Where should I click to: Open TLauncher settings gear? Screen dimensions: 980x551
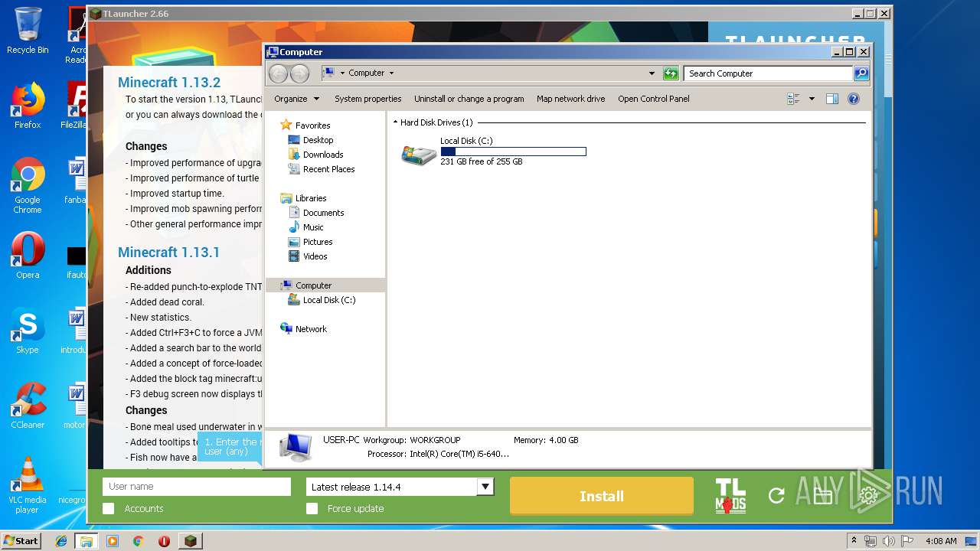coord(868,496)
